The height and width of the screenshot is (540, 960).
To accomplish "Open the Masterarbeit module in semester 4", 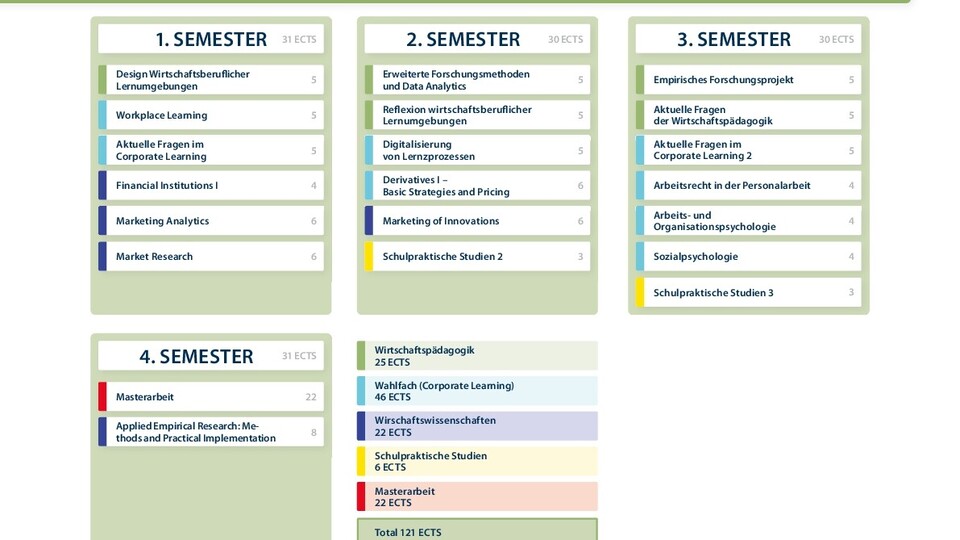I will (x=211, y=397).
